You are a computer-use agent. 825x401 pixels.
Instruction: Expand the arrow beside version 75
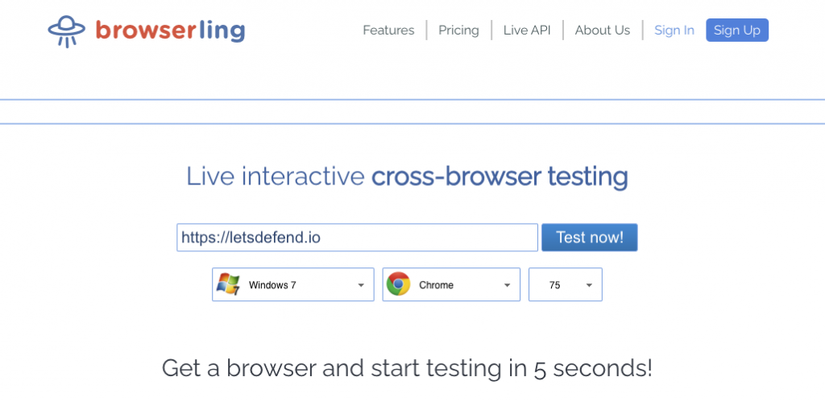589,285
